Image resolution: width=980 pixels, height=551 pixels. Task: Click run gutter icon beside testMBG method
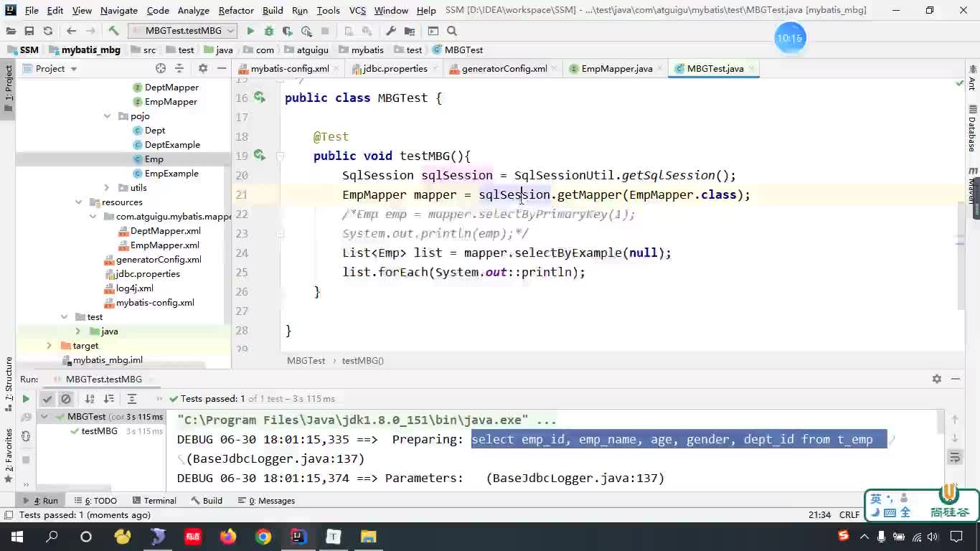(x=259, y=156)
